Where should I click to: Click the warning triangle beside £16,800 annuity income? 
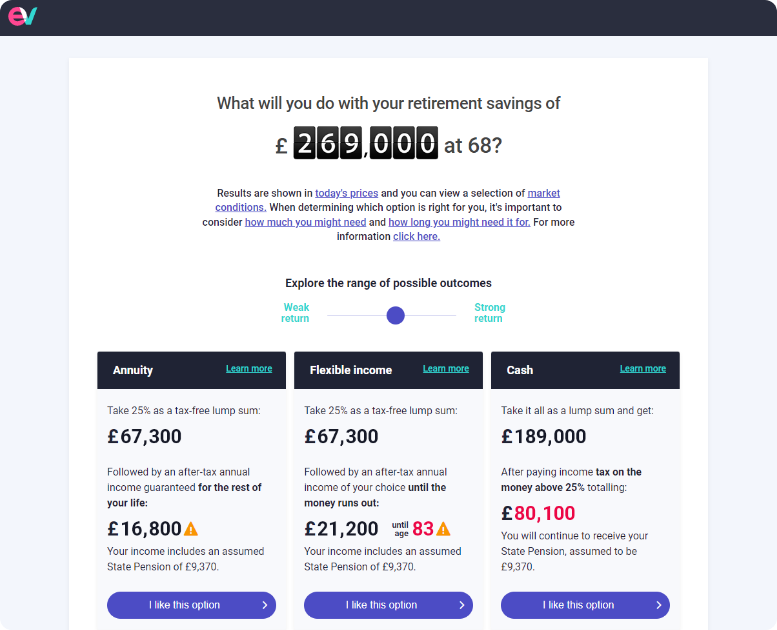click(191, 529)
